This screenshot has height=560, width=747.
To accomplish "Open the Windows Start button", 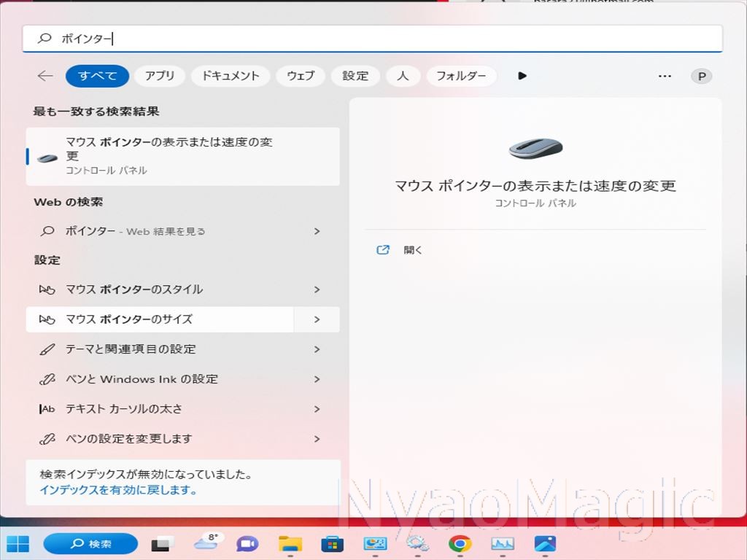I will pyautogui.click(x=18, y=543).
